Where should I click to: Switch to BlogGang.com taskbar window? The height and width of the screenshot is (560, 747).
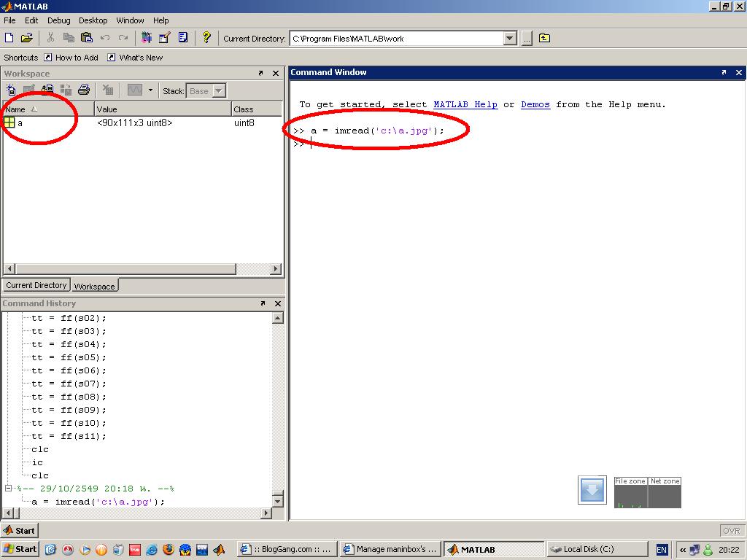(x=287, y=549)
